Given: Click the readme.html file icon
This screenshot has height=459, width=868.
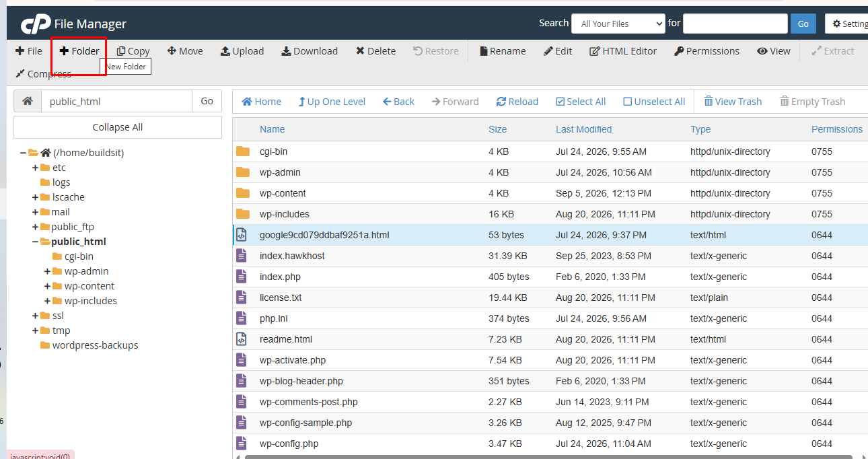Looking at the screenshot, I should click(242, 339).
